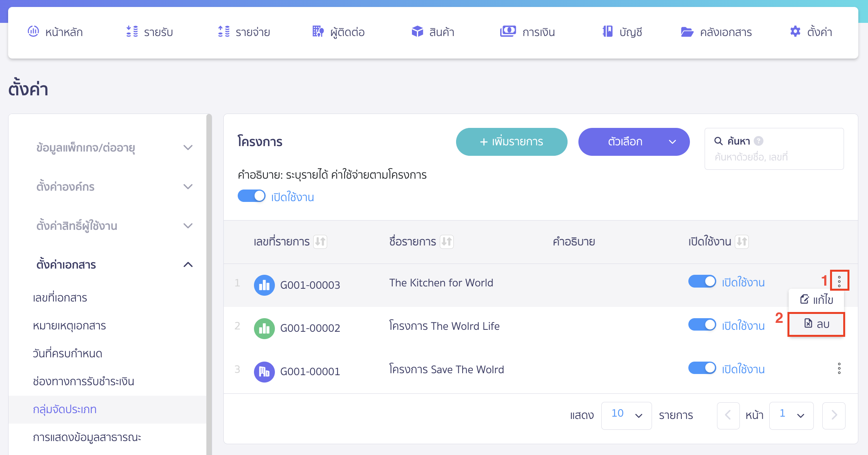Disable the The Kitchen for World toggle
Image resolution: width=868 pixels, height=455 pixels.
pyautogui.click(x=702, y=282)
